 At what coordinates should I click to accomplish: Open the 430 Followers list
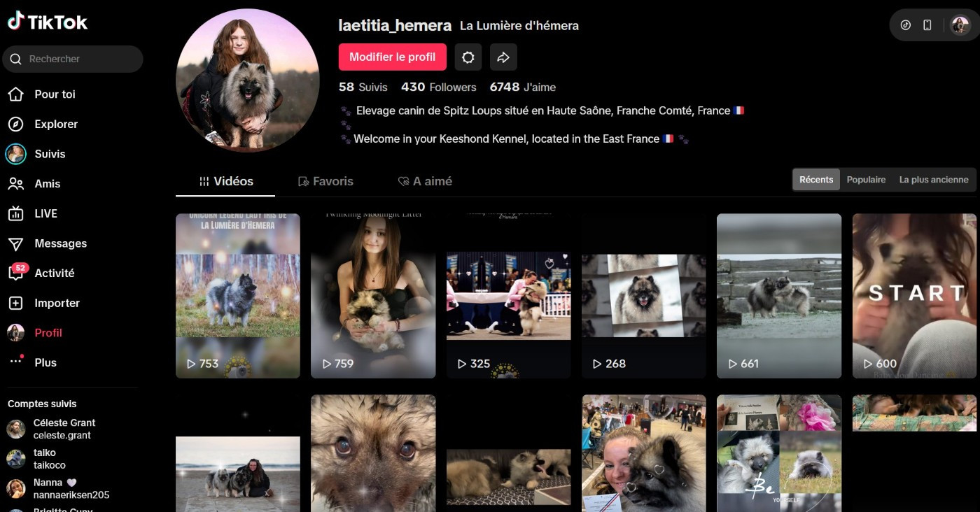coord(438,87)
